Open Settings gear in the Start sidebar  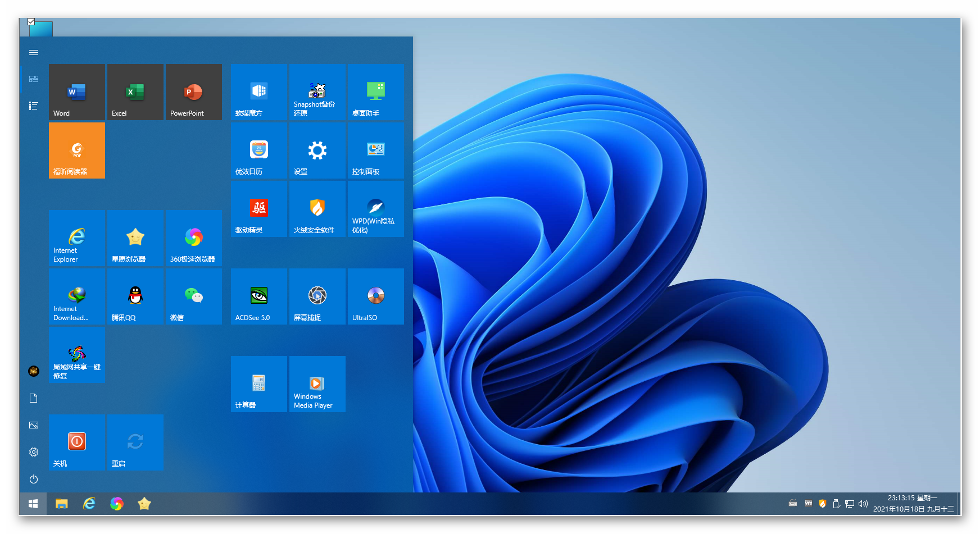tap(34, 452)
